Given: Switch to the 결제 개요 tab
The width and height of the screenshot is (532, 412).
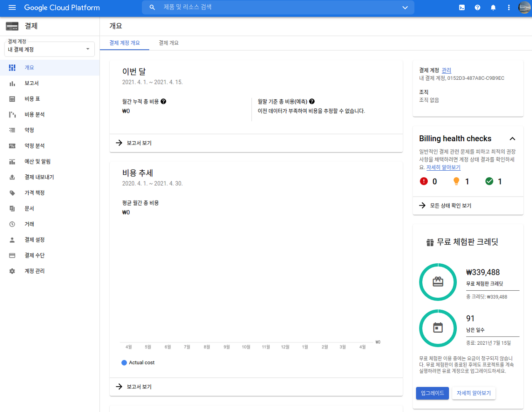Looking at the screenshot, I should pos(169,43).
